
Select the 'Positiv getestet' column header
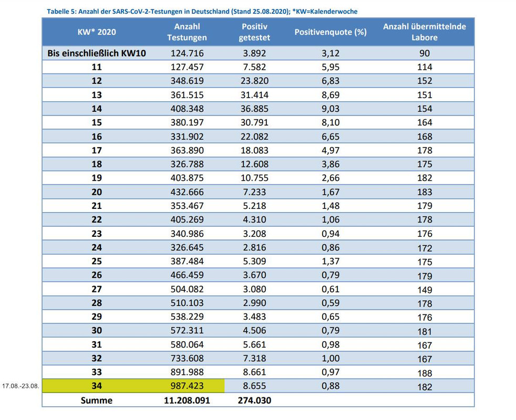pos(254,32)
